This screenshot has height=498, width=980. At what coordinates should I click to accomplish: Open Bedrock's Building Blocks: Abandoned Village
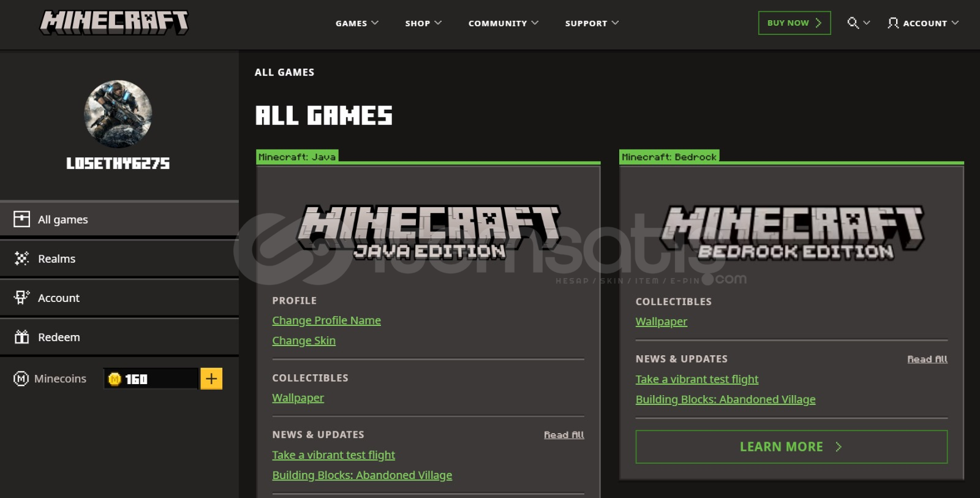[726, 399]
